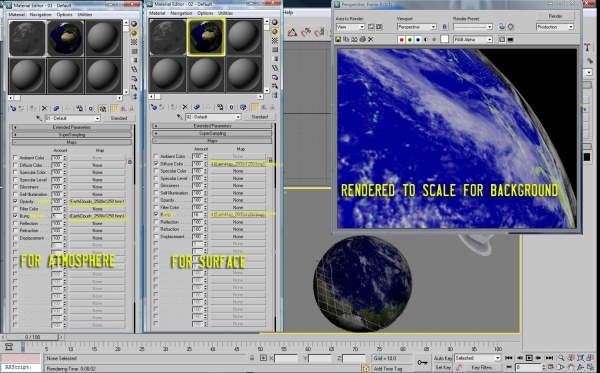Click Clear X icon in render window
The height and width of the screenshot is (373, 600).
[x=370, y=39]
